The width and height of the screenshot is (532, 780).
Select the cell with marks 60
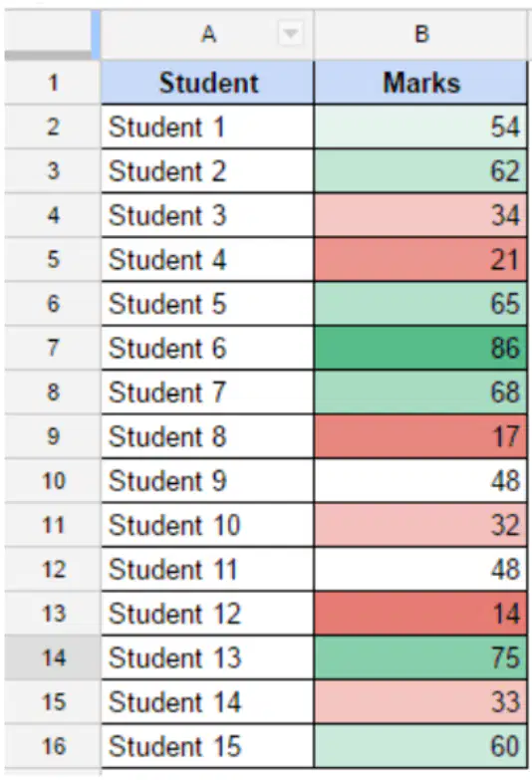click(x=420, y=746)
